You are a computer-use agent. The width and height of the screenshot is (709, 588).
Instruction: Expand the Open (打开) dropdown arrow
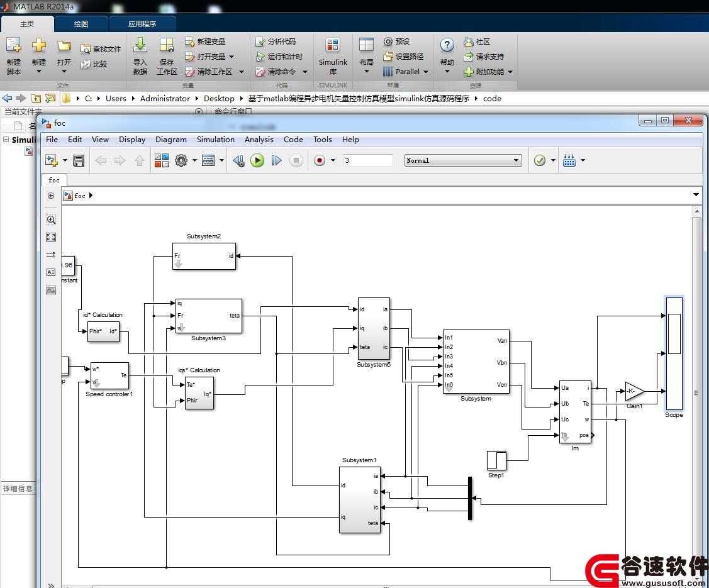click(x=64, y=72)
